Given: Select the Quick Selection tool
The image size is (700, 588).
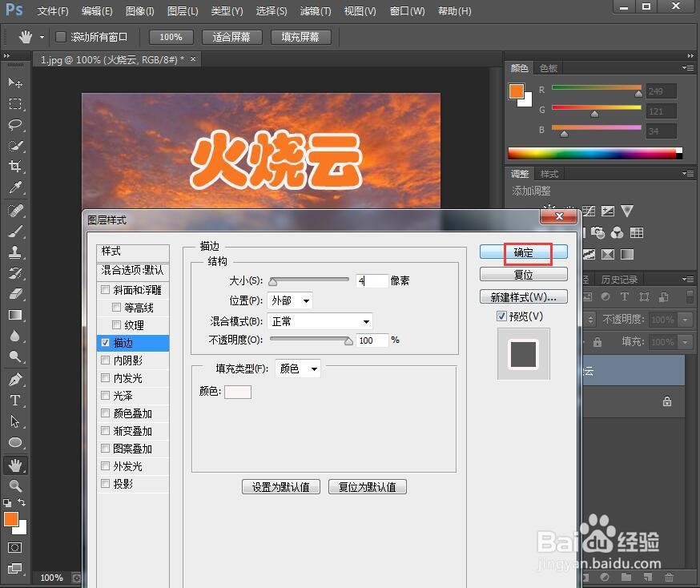Looking at the screenshot, I should [x=15, y=146].
